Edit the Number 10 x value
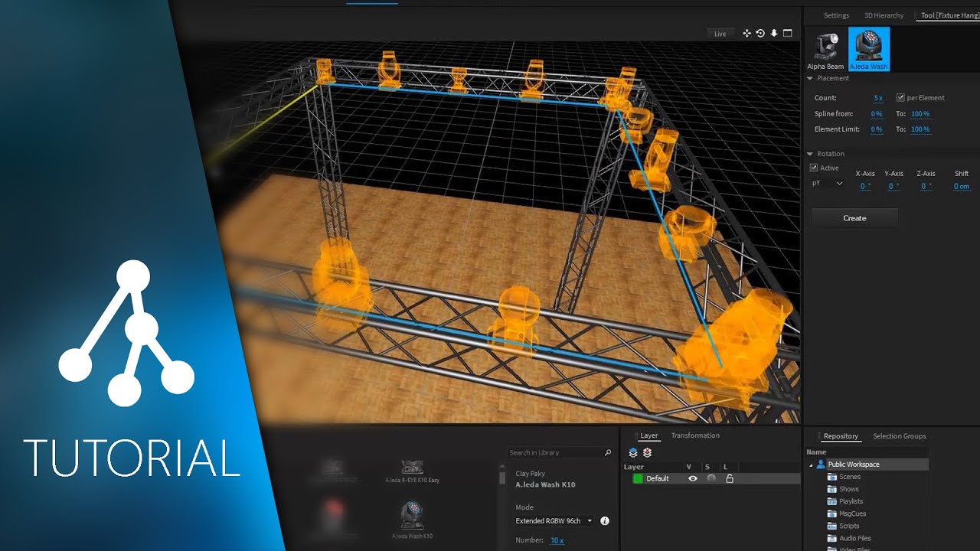980x551 pixels. pyautogui.click(x=557, y=540)
